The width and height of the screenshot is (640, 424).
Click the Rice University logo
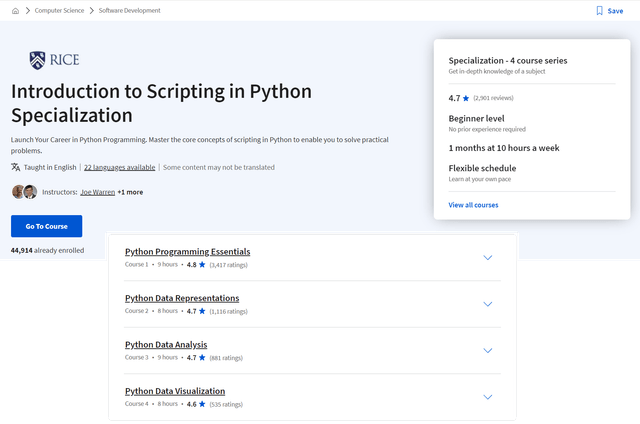(54, 60)
